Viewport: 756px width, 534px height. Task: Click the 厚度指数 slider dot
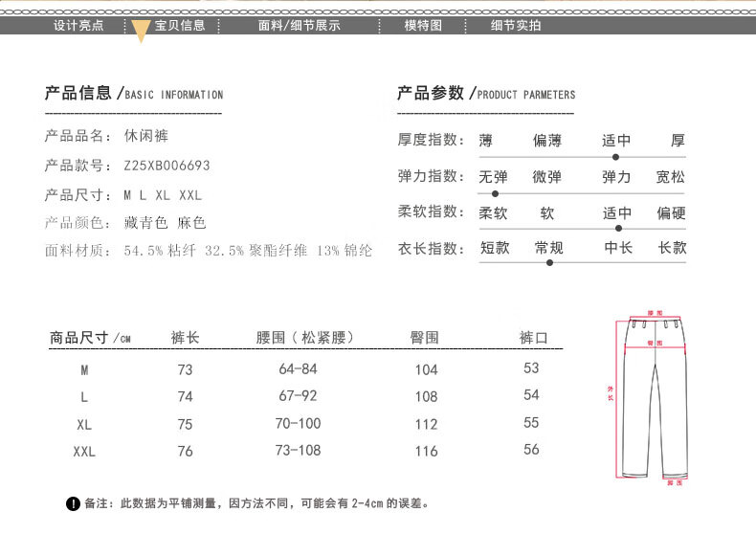615,157
